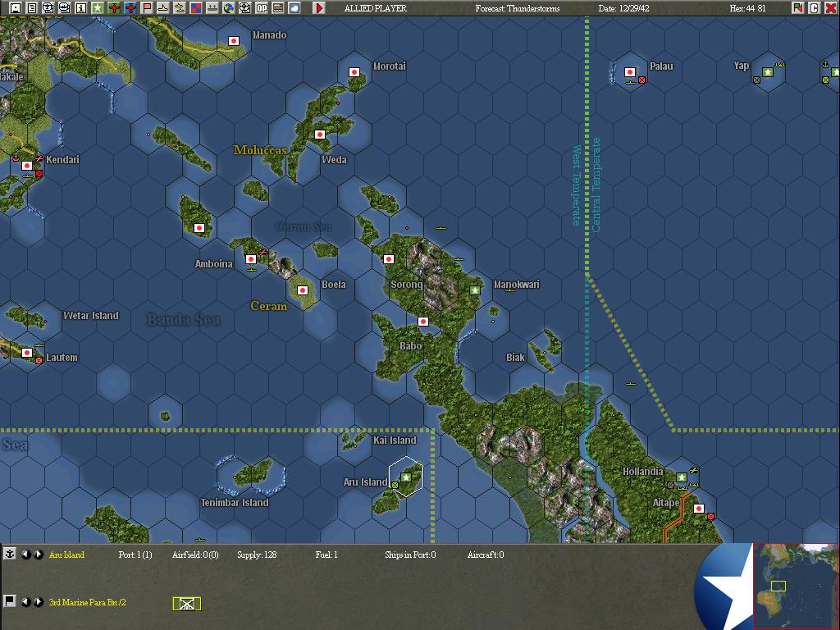Click red plane icon with blue background
Image resolution: width=840 pixels, height=630 pixels.
[130, 8]
